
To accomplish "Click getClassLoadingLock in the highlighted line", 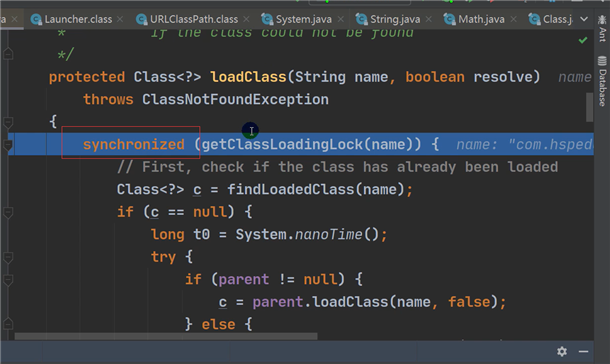I will [282, 145].
